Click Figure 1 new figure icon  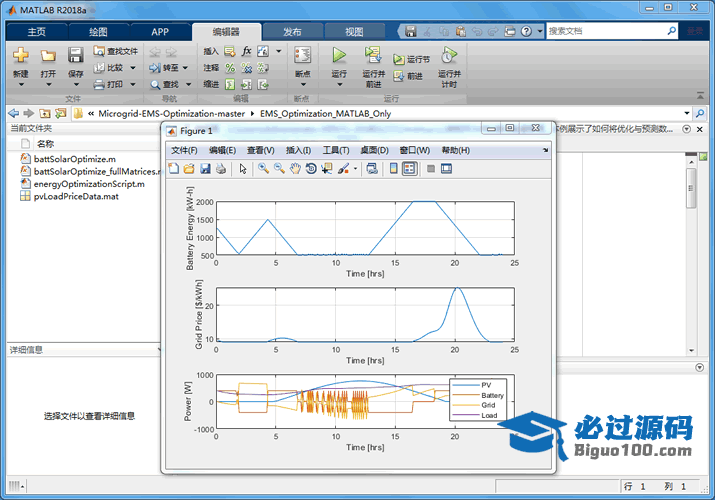[x=174, y=169]
